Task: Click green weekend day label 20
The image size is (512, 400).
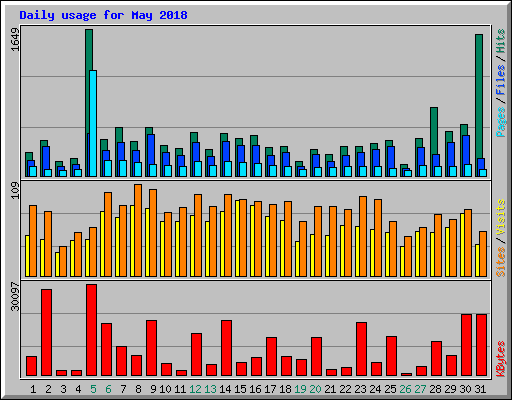Action: click(315, 389)
